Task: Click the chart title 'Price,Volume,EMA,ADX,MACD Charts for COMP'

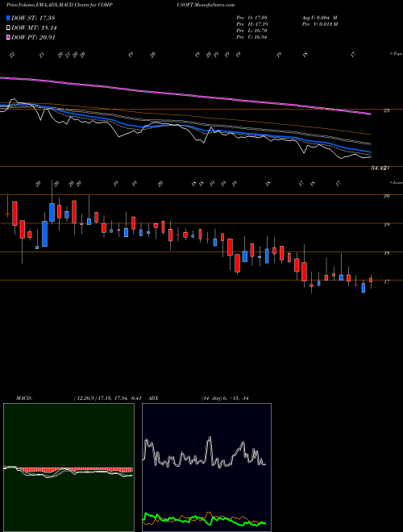Action: click(60, 5)
